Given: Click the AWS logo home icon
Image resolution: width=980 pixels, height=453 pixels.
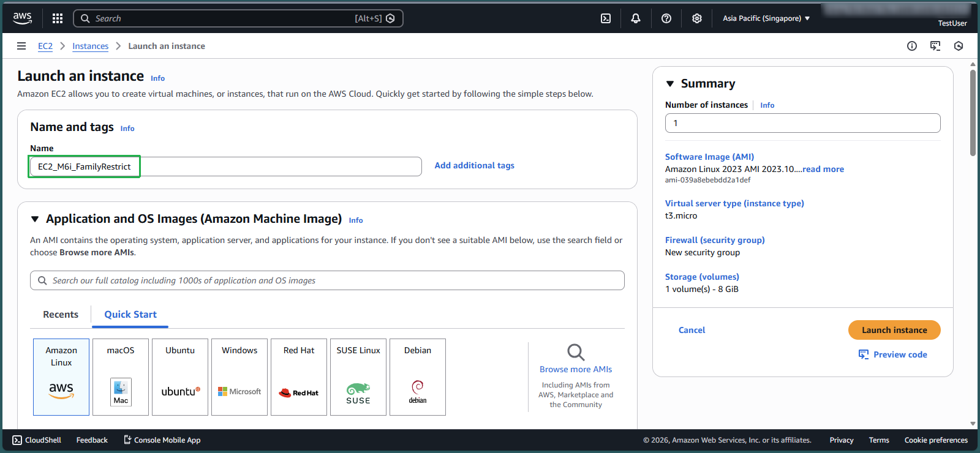Looking at the screenshot, I should pyautogui.click(x=23, y=18).
